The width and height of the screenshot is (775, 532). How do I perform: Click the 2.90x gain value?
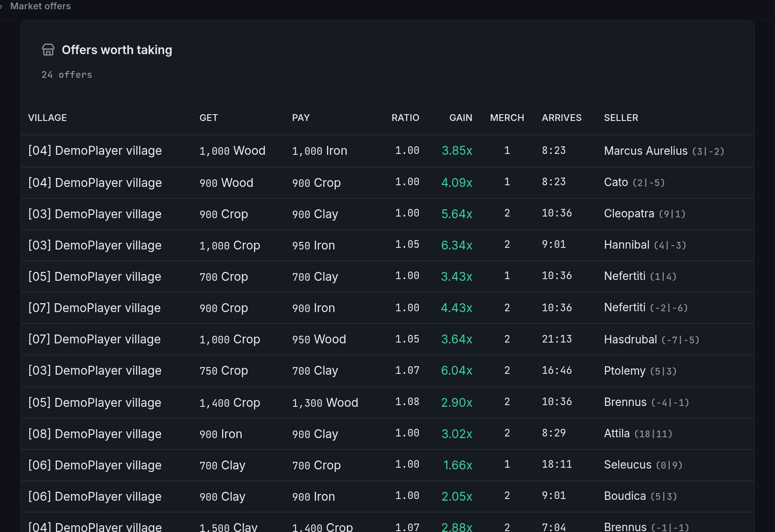point(457,403)
